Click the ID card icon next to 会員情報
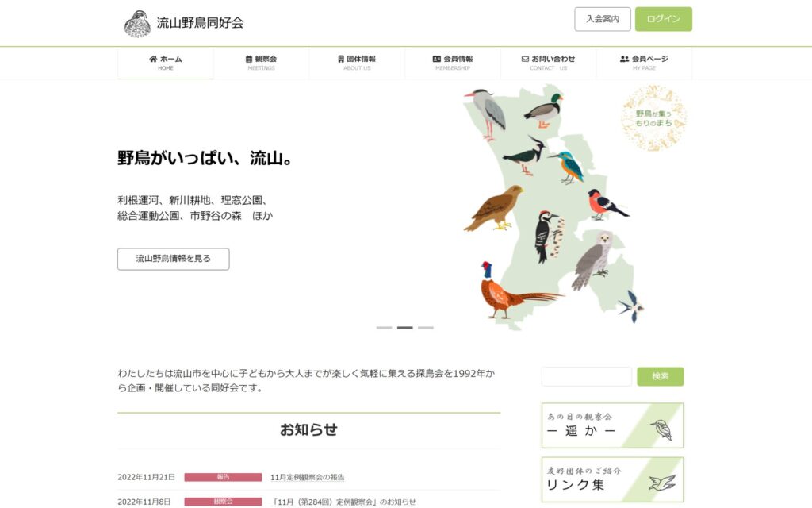This screenshot has height=508, width=812. pos(437,59)
